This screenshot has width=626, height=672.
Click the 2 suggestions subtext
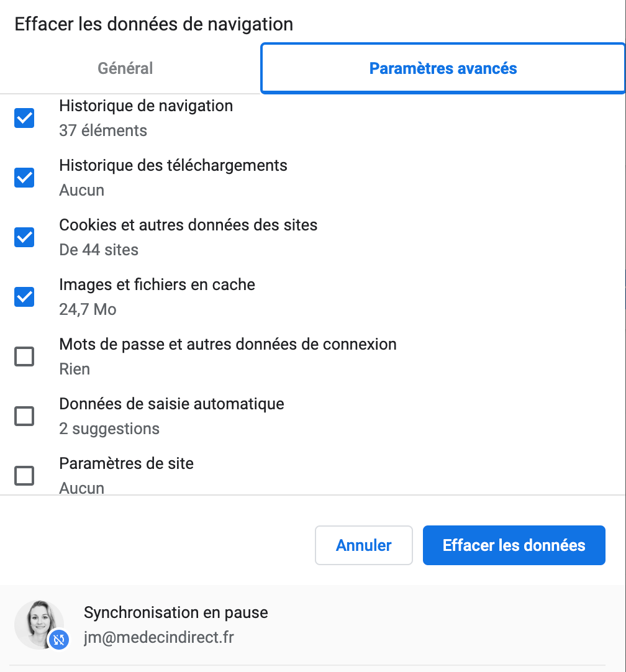coord(109,429)
